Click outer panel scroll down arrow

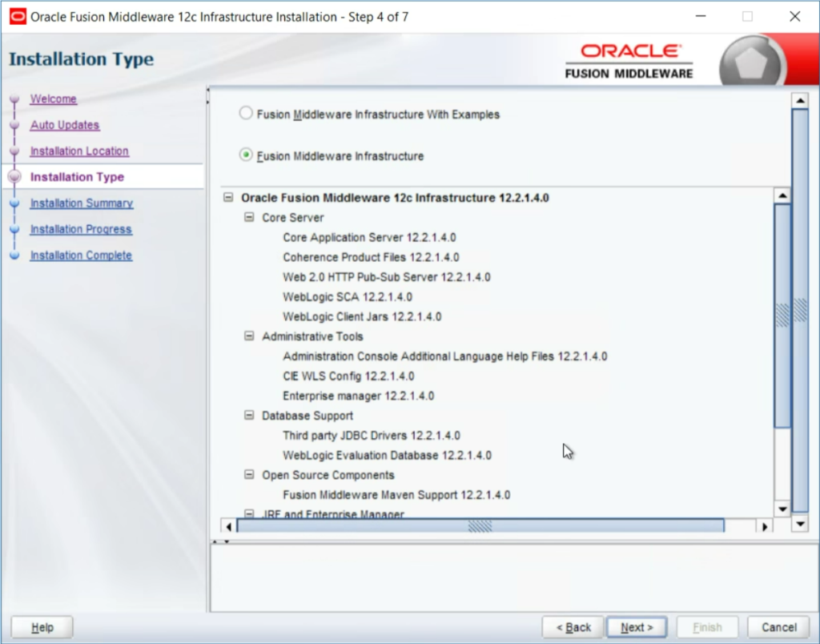coord(800,523)
